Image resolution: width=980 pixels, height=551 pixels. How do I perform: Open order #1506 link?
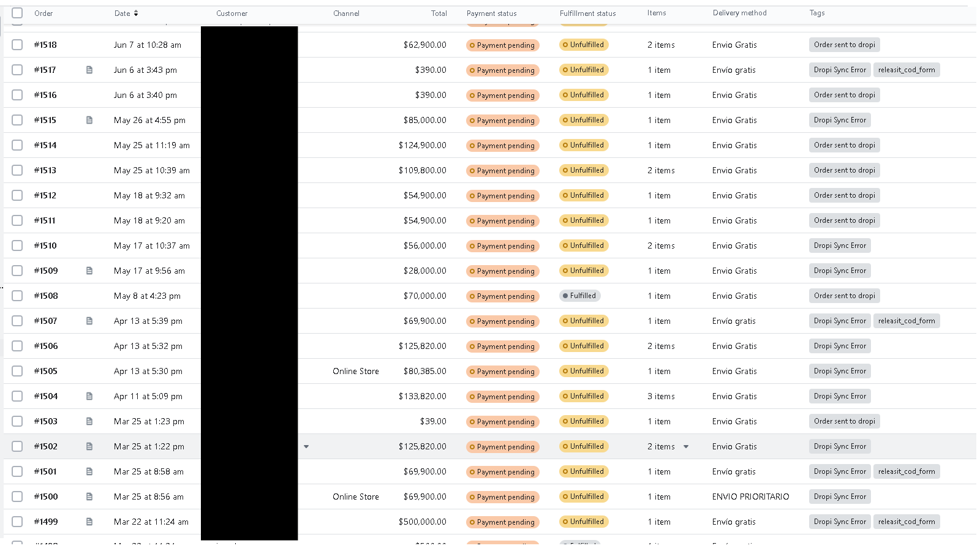coord(46,346)
